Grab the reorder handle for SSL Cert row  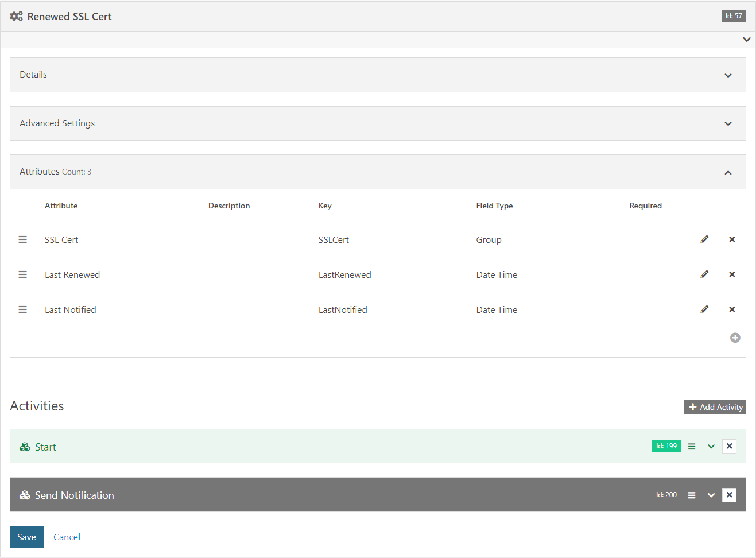[23, 239]
